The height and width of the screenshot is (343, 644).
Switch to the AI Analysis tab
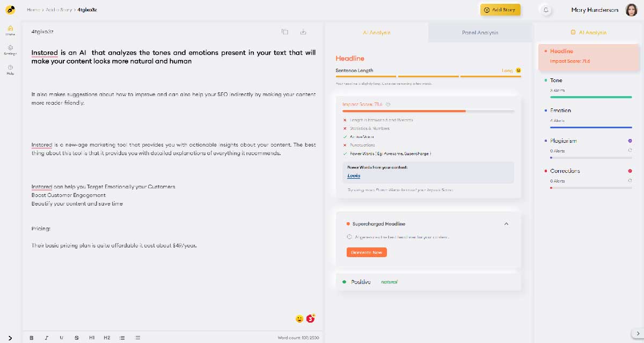click(x=377, y=33)
